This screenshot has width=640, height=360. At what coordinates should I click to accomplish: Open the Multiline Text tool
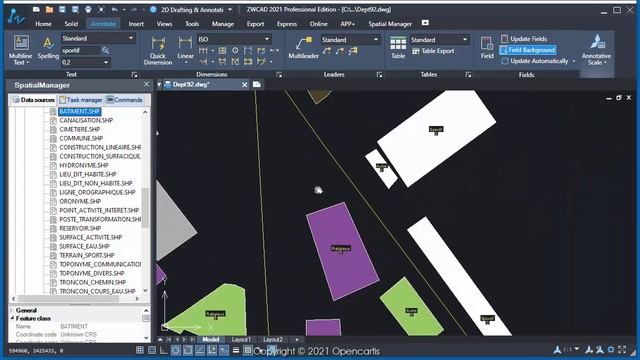[x=20, y=50]
